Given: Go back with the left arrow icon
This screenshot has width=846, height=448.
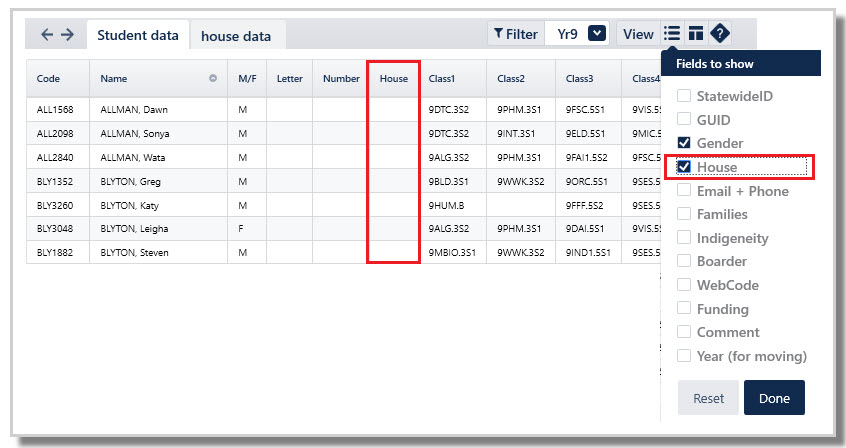Looking at the screenshot, I should pyautogui.click(x=47, y=35).
